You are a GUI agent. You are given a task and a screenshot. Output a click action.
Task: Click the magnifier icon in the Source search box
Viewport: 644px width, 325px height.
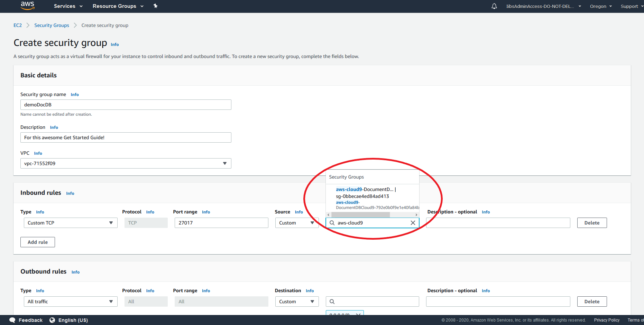(x=332, y=223)
